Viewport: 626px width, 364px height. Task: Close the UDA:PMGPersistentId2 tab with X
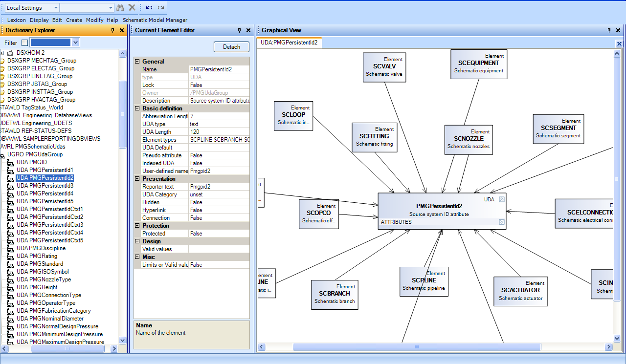[x=619, y=43]
